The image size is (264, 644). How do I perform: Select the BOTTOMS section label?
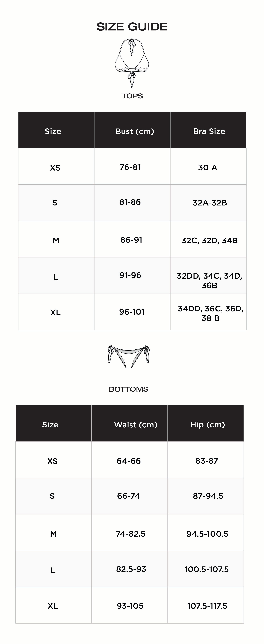tap(128, 389)
